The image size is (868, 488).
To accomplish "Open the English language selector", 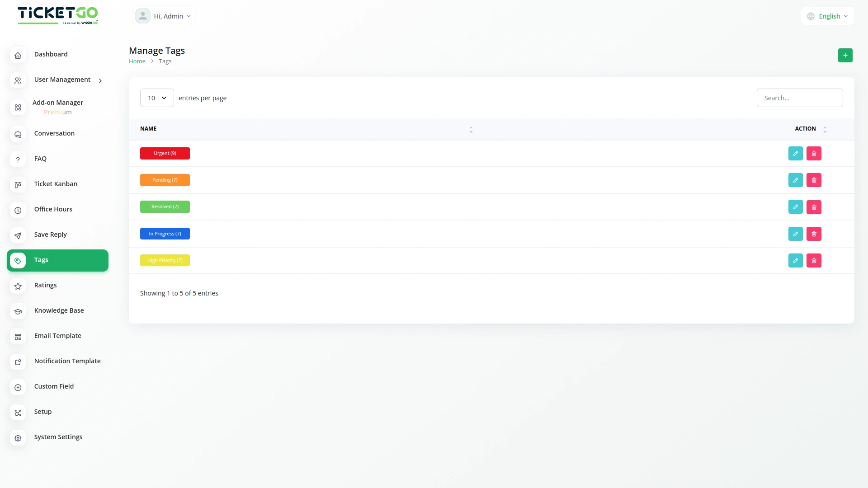I will click(827, 16).
